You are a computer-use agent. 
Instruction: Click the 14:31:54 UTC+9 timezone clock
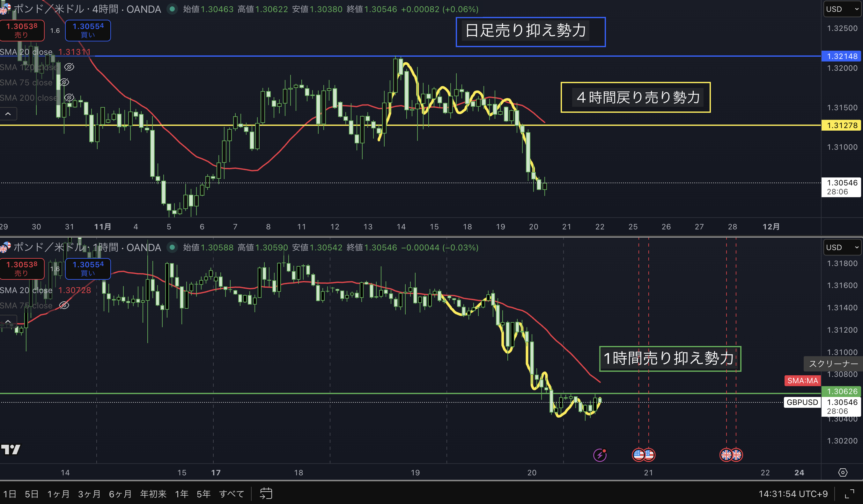(x=793, y=494)
